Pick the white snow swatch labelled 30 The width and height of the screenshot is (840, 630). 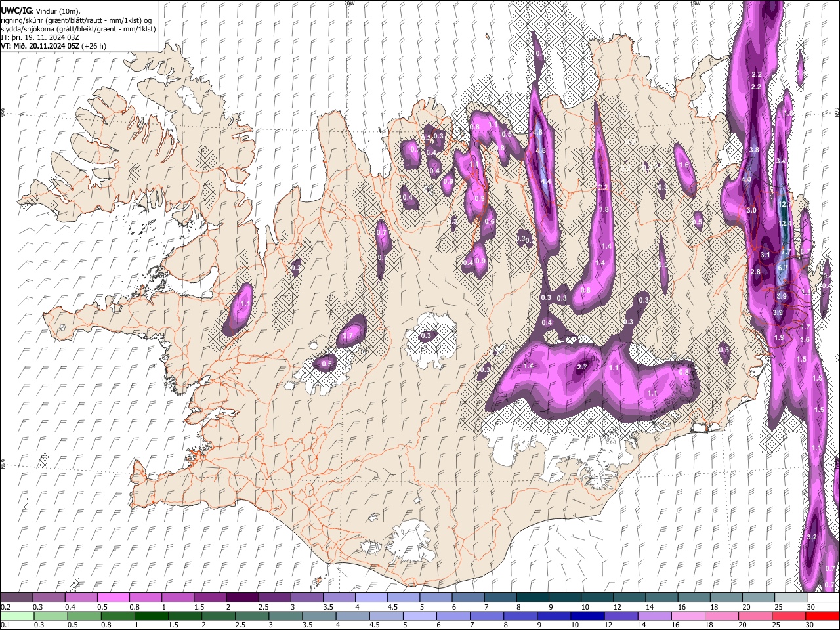pyautogui.click(x=824, y=598)
